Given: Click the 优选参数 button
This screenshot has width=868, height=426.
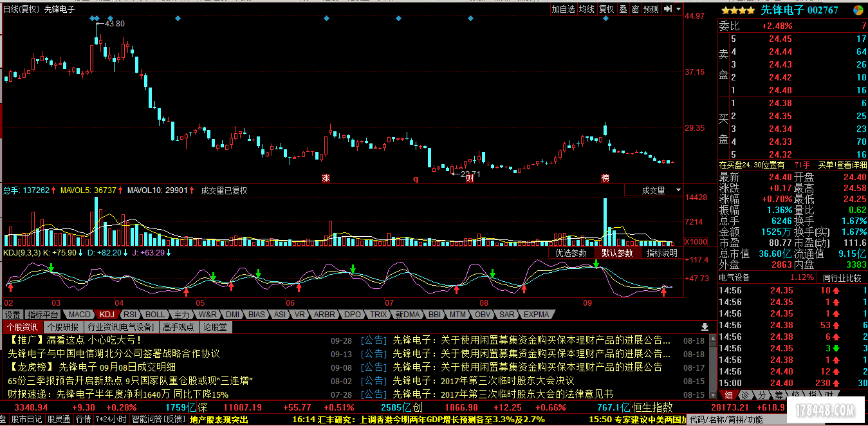Looking at the screenshot, I should [x=571, y=253].
